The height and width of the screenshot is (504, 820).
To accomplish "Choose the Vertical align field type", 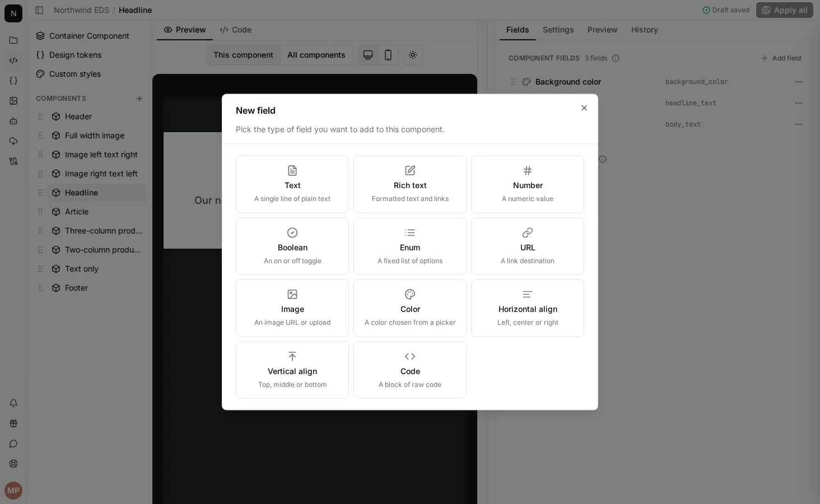I will (x=292, y=370).
